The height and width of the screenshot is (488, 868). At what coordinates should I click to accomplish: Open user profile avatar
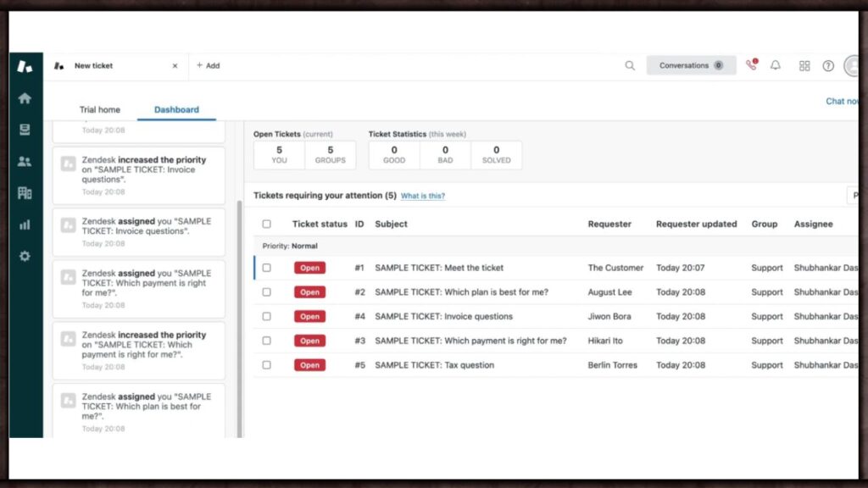point(851,66)
